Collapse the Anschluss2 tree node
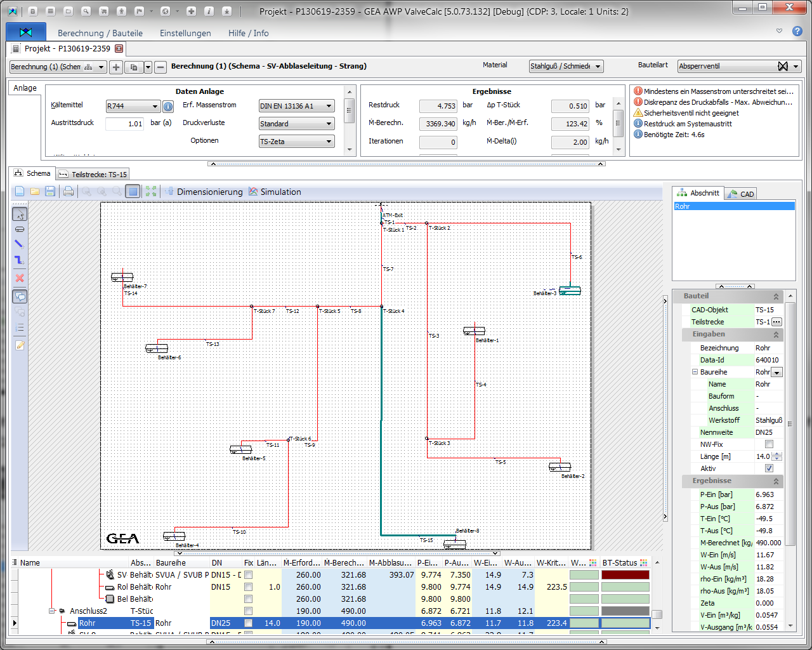The height and width of the screenshot is (650, 812). 52,611
